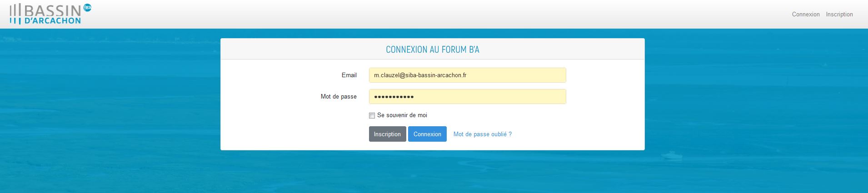Focus the Email input field
The image size is (868, 193).
tap(467, 75)
